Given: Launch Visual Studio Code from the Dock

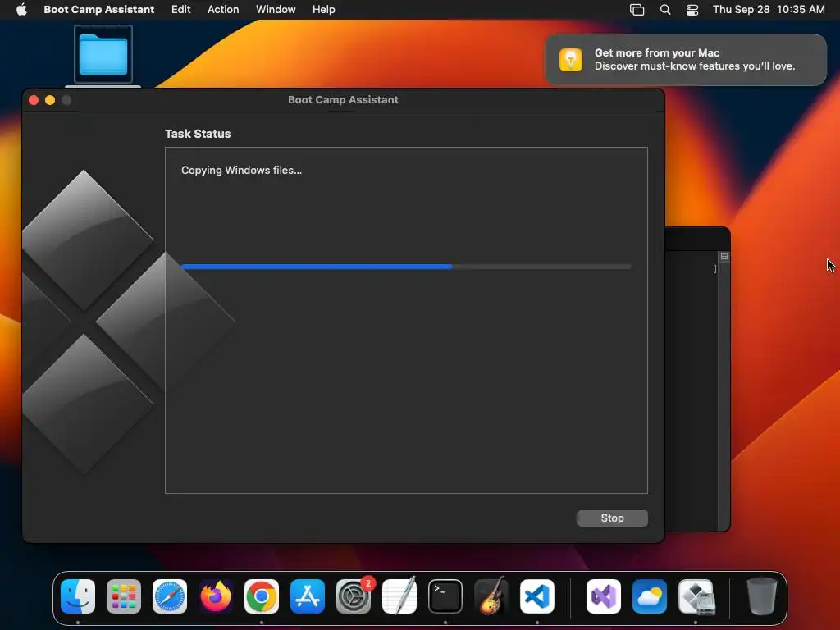Looking at the screenshot, I should point(537,596).
